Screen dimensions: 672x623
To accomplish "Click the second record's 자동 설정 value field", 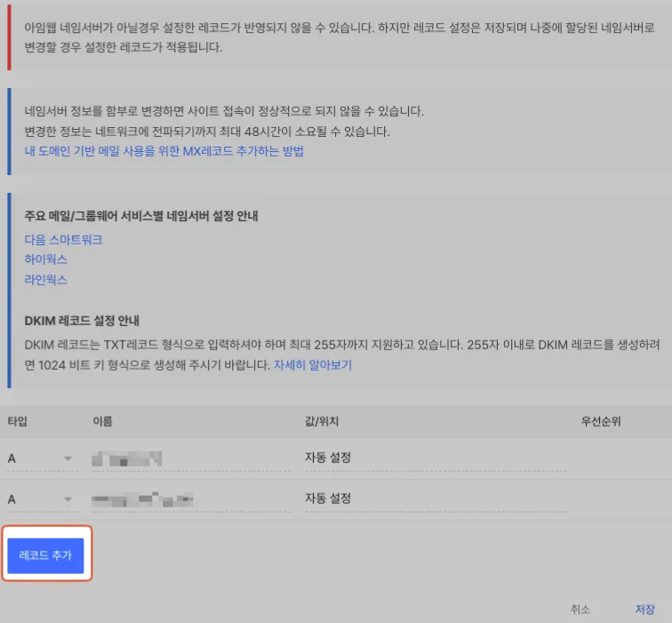I will click(x=436, y=499).
